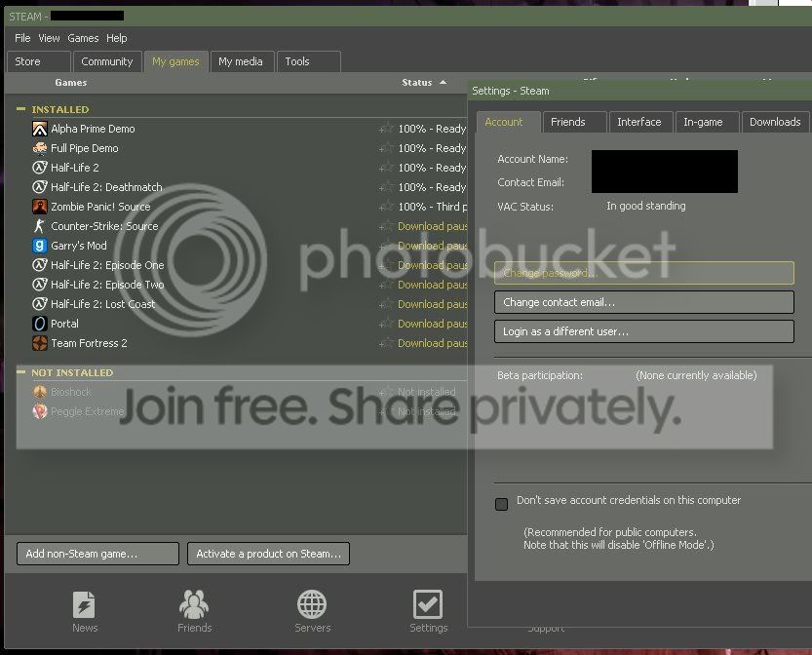
Task: Click the Zombie Panic! Source icon
Action: click(40, 207)
